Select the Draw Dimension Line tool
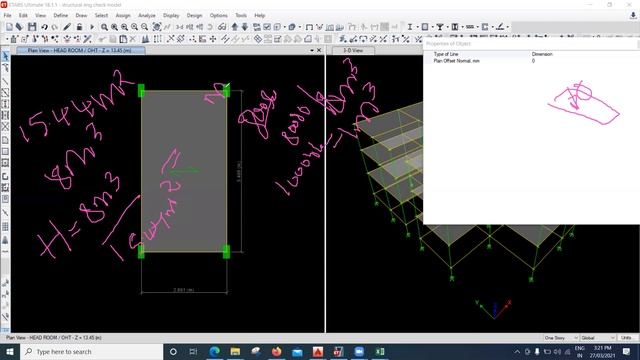Screen dimensions: 640x360 (5, 251)
